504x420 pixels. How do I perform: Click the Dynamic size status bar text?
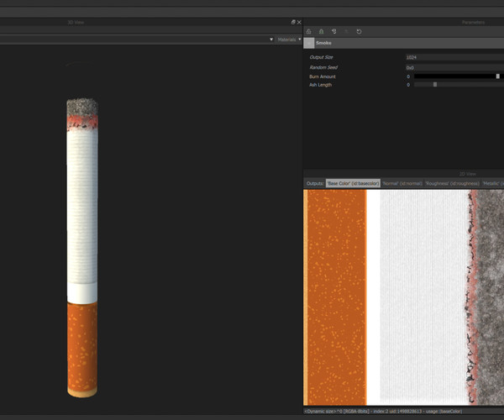click(x=383, y=412)
